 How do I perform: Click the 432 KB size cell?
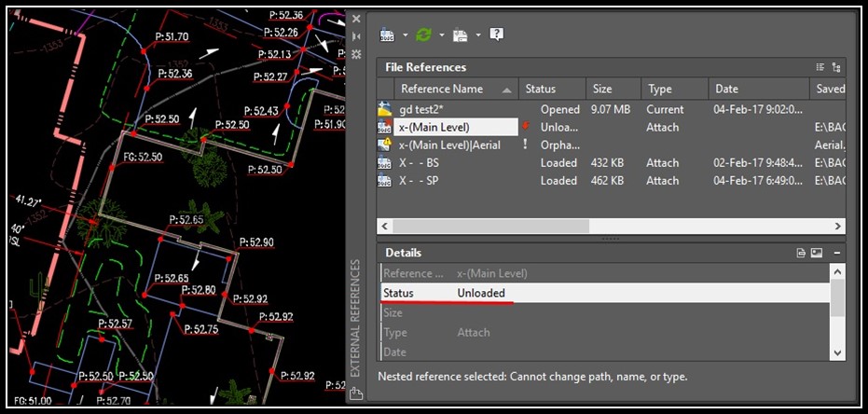[x=607, y=163]
